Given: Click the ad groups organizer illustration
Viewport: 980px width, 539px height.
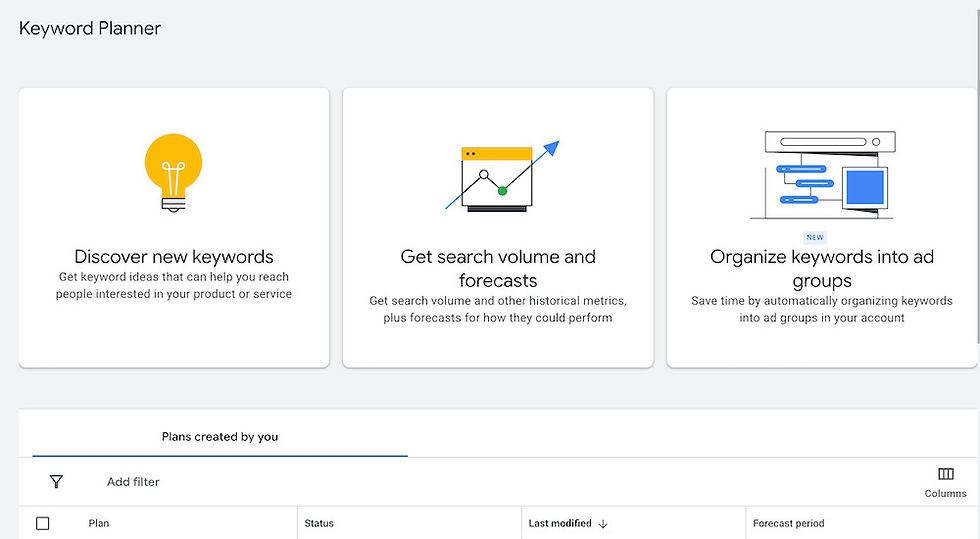Looking at the screenshot, I should click(x=822, y=175).
